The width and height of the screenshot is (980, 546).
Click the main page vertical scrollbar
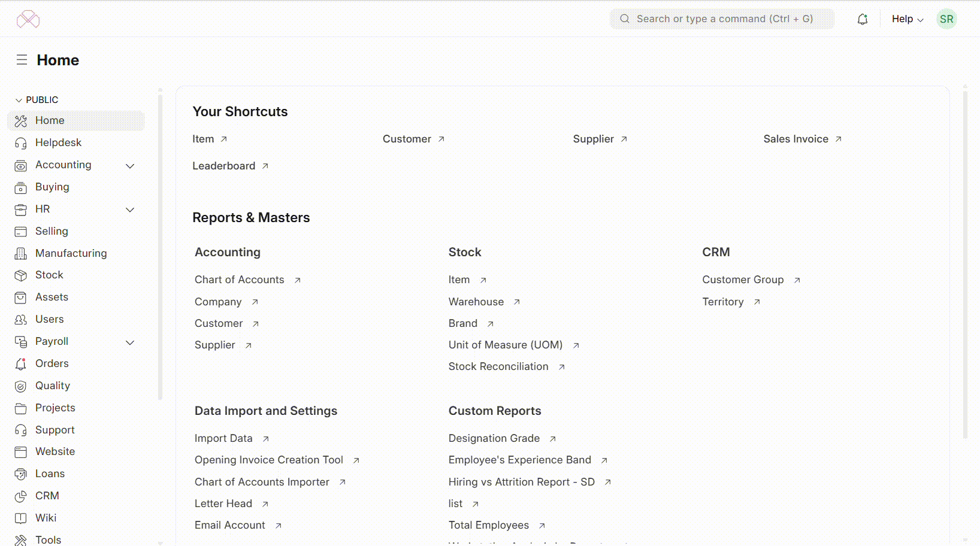tap(965, 263)
